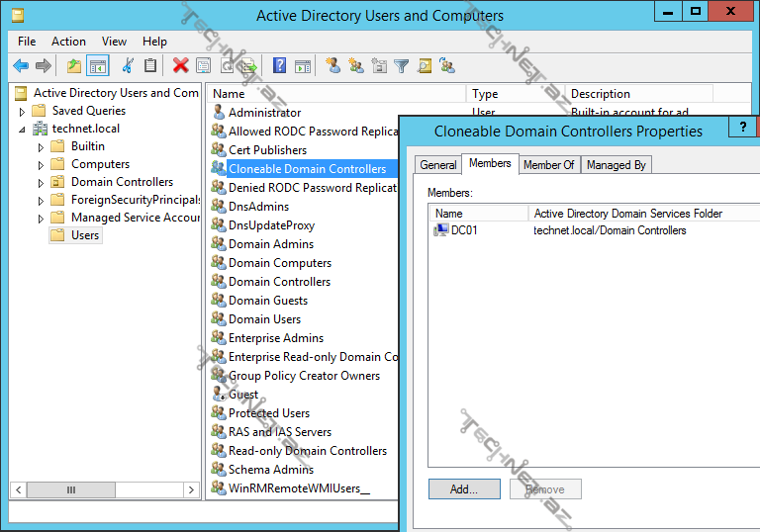Screen dimensions: 760x532
Task: Switch to the Member Of tab
Action: coord(548,165)
